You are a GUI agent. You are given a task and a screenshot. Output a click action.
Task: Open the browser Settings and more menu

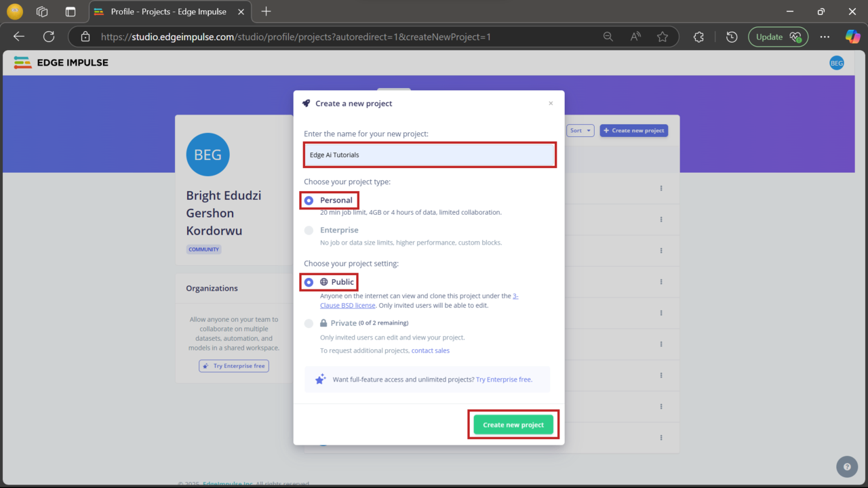tap(824, 36)
